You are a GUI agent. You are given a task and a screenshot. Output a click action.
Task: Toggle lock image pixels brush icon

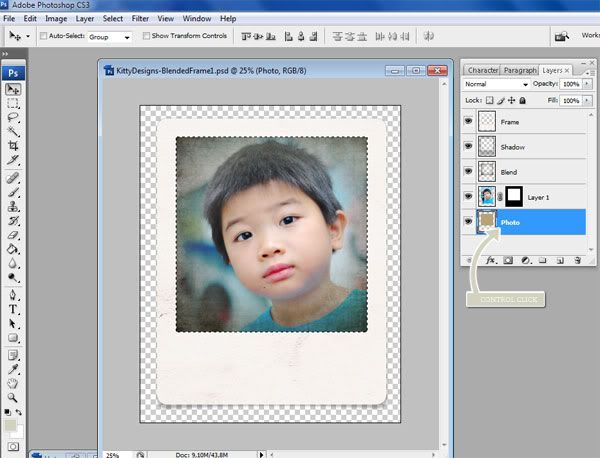501,100
